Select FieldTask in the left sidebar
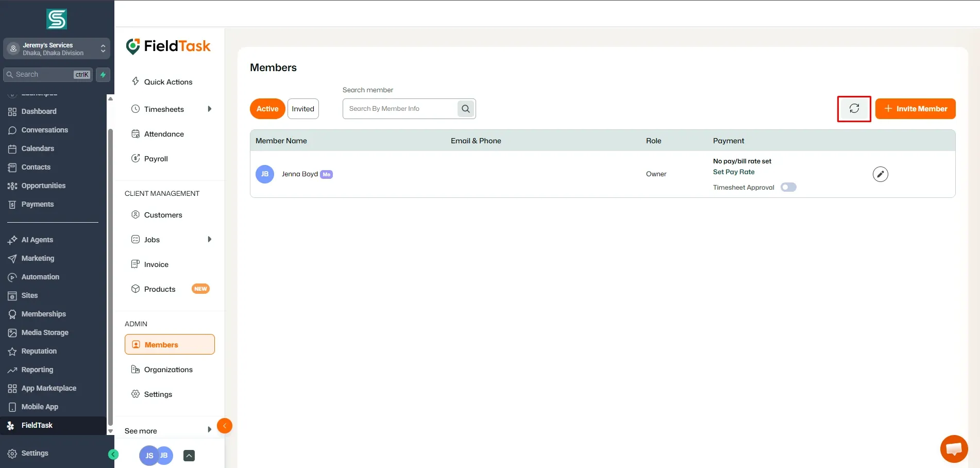The width and height of the screenshot is (980, 468). [53, 426]
